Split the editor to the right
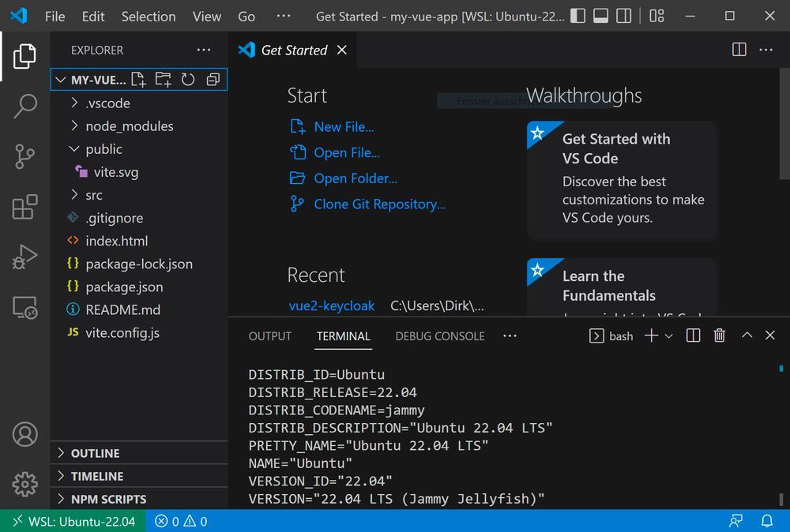790x532 pixels. click(x=739, y=49)
